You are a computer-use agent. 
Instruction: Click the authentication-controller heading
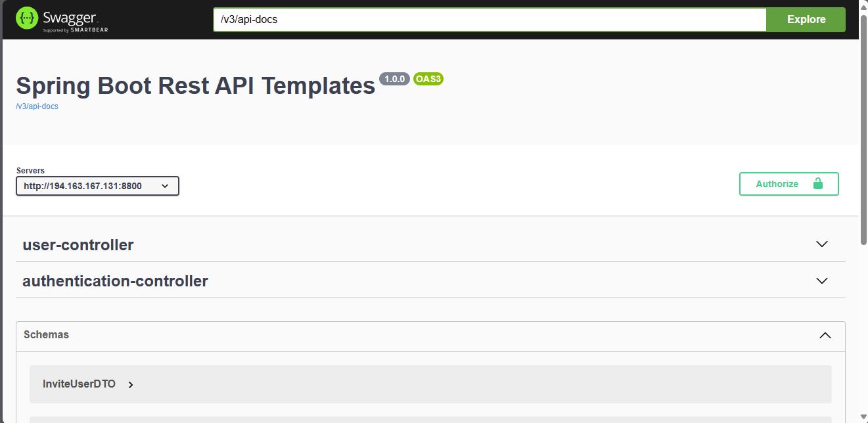116,281
